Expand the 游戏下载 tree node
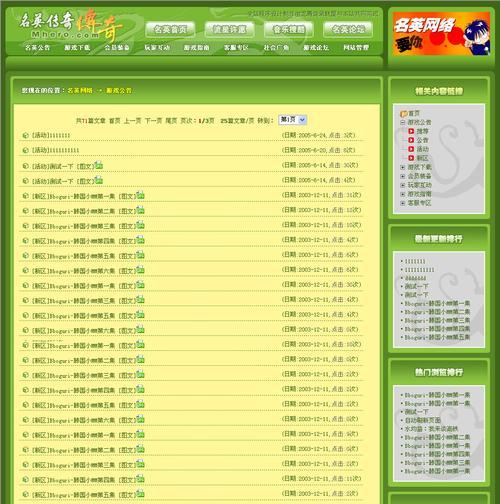Image resolution: width=500 pixels, height=504 pixels. point(402,167)
